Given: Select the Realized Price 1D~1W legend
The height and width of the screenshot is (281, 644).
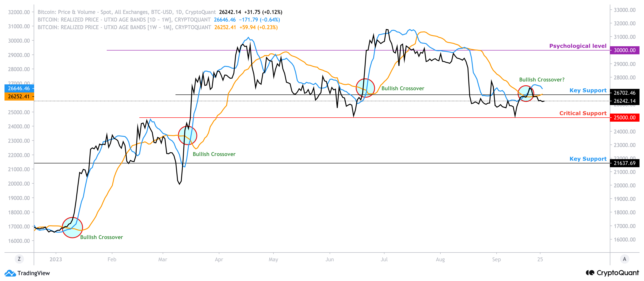Looking at the screenshot, I should pos(124,20).
